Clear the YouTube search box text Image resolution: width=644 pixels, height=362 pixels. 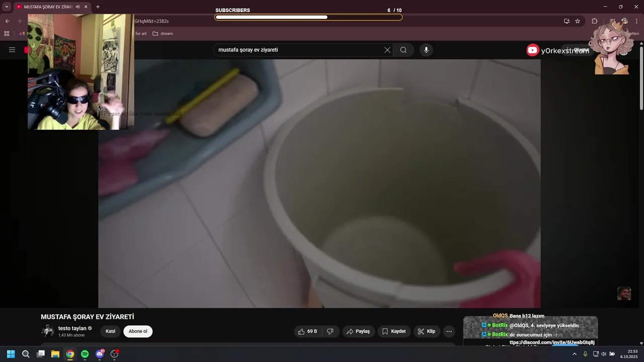387,50
